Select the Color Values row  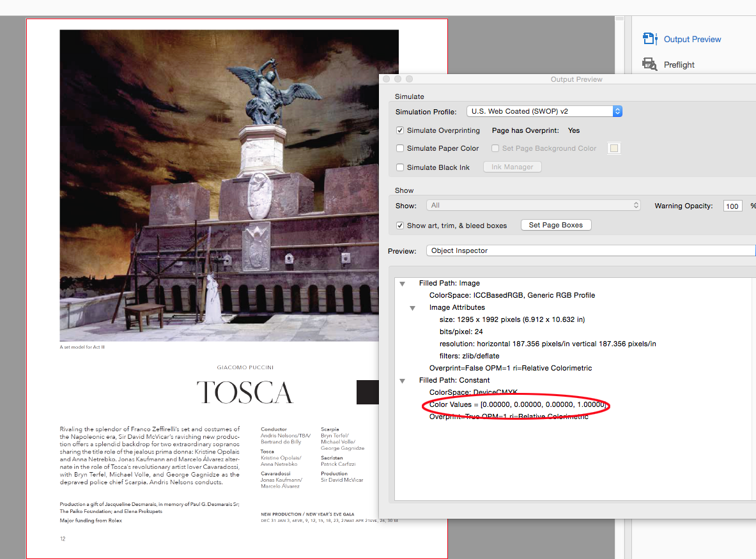[x=518, y=405]
